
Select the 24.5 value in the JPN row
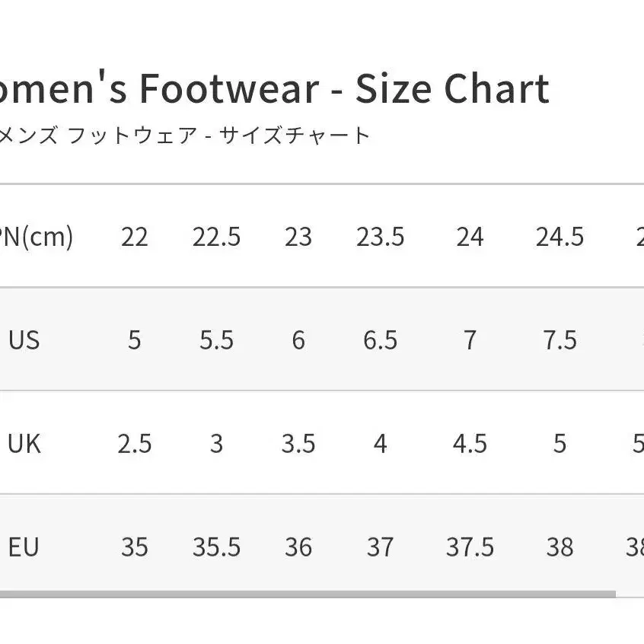coord(560,238)
